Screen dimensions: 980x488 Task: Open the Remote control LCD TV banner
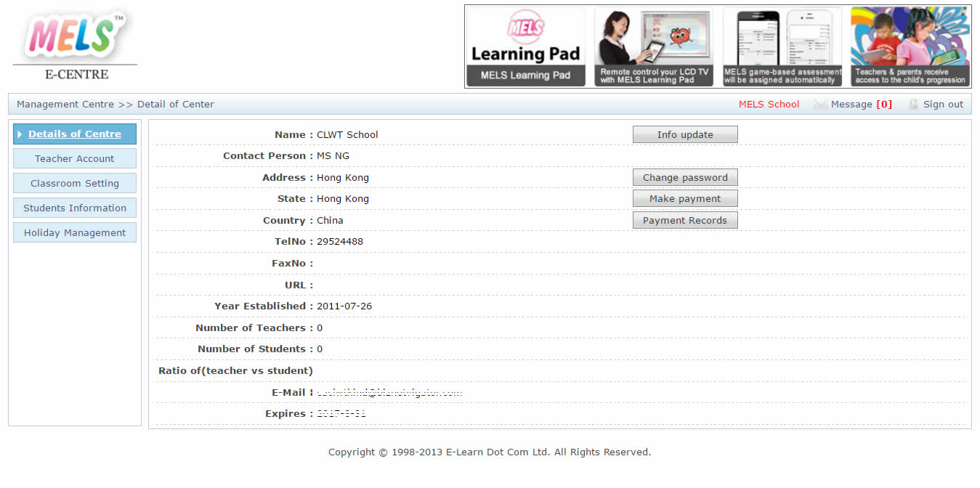tap(654, 46)
